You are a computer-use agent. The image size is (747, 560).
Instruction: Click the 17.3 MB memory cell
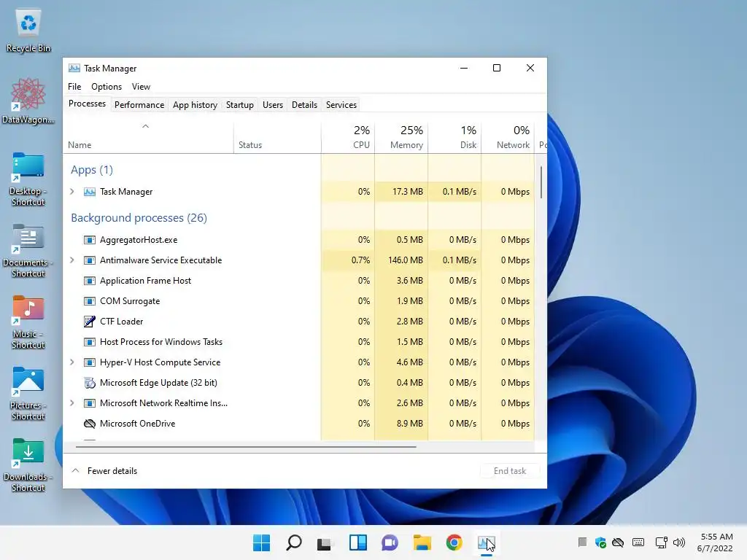402,192
